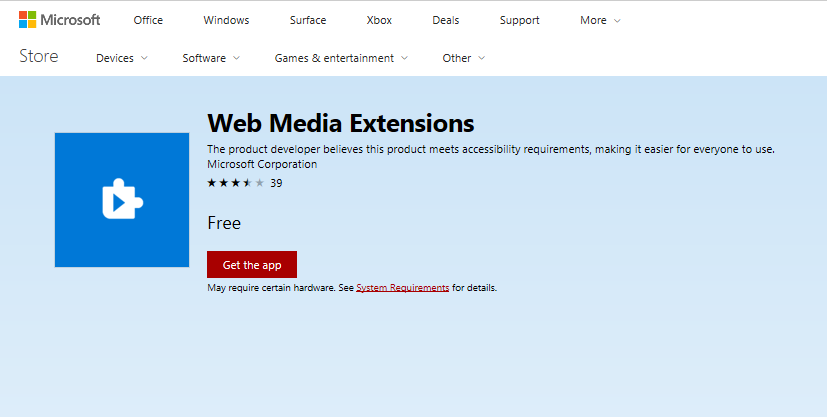This screenshot has width=827, height=417.
Task: Expand the More dropdown
Action: (600, 20)
